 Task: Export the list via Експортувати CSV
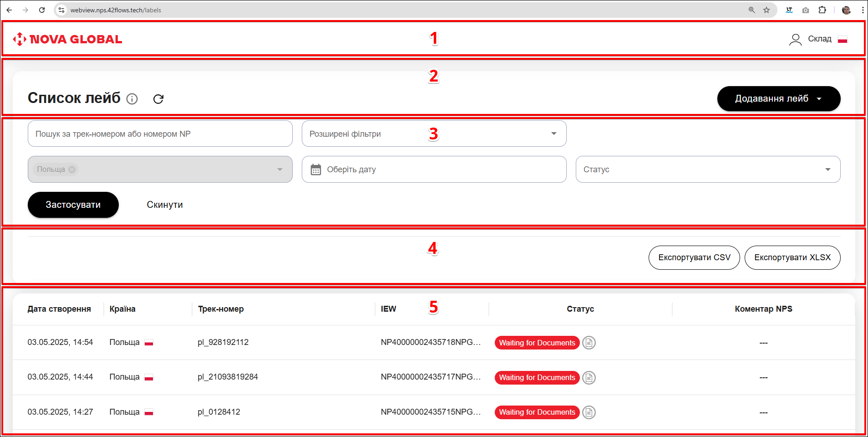(x=694, y=257)
